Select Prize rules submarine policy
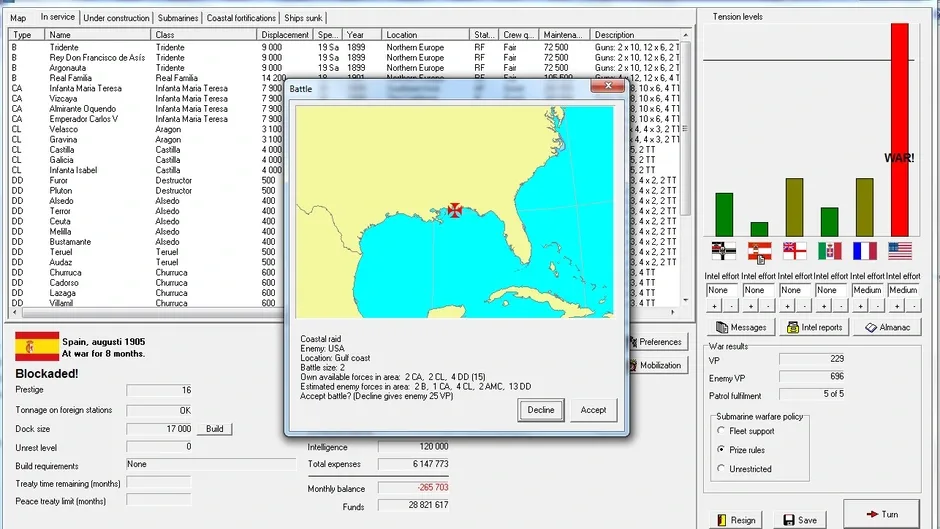 point(721,449)
